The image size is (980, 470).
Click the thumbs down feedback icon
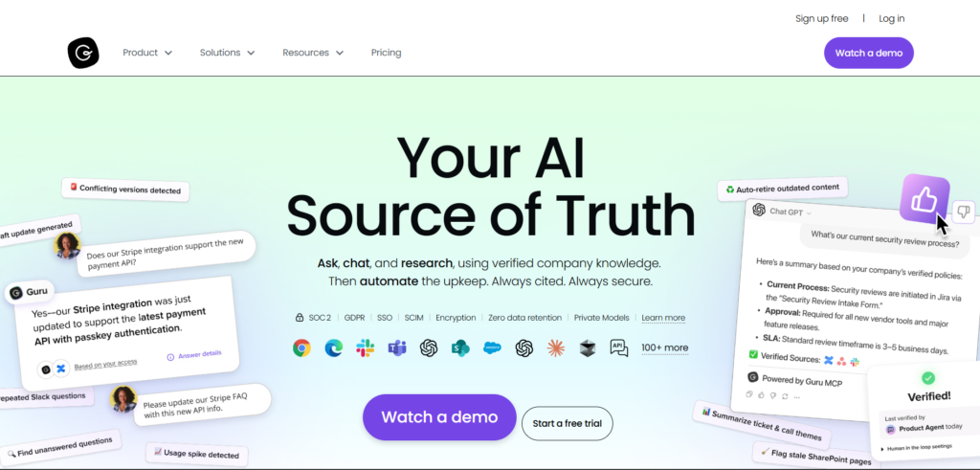[963, 212]
